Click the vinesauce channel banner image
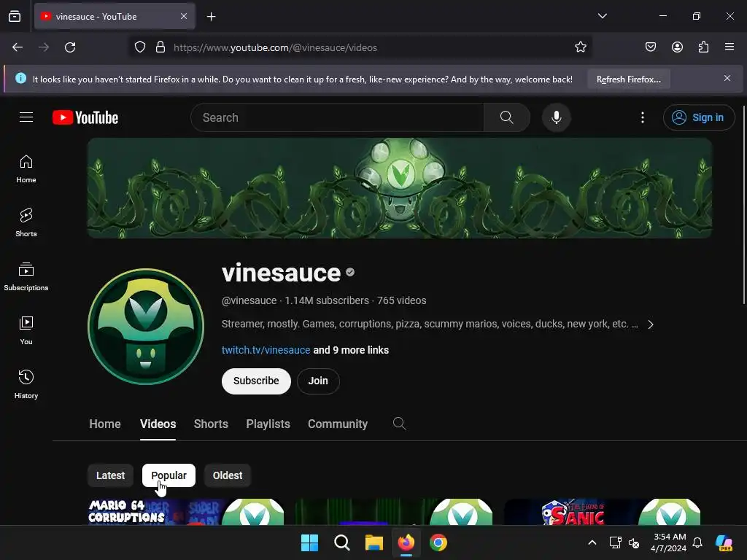The height and width of the screenshot is (560, 747). pyautogui.click(x=400, y=188)
